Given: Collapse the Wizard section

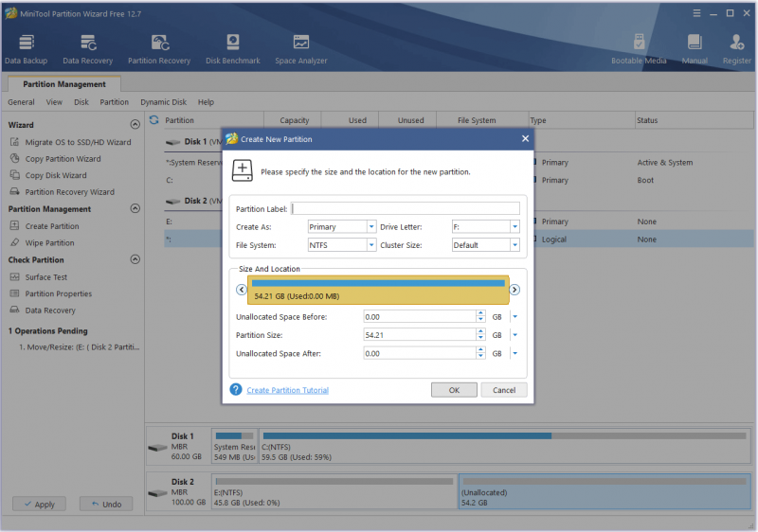Looking at the screenshot, I should point(135,125).
